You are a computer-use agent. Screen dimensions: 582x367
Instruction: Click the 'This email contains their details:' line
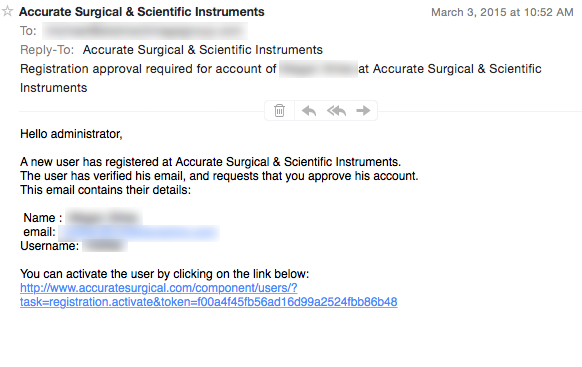pos(105,190)
